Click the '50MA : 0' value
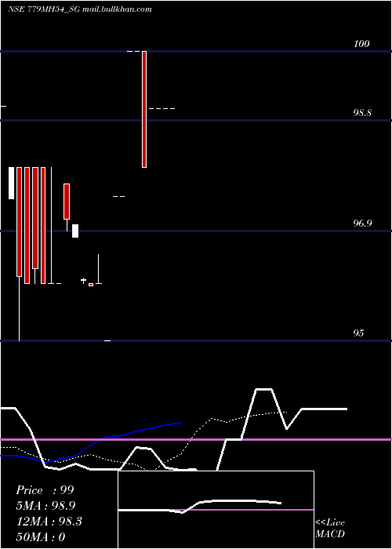Image resolution: width=392 pixels, height=549 pixels. (x=41, y=536)
